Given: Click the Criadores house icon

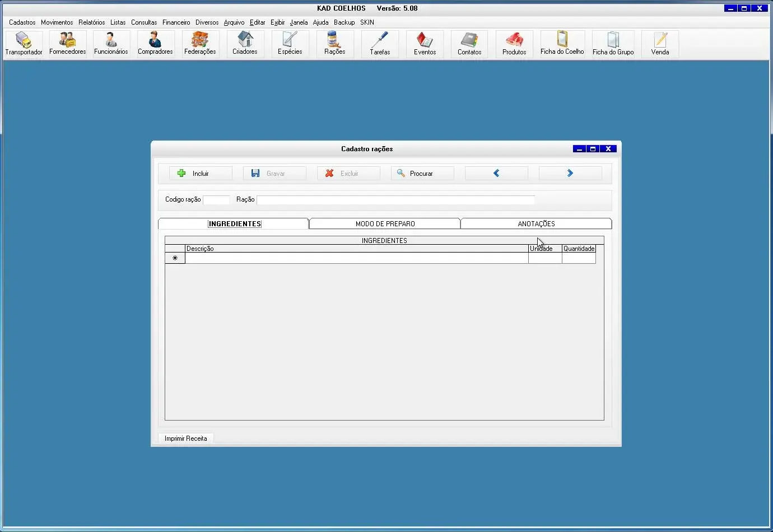Looking at the screenshot, I should coord(245,44).
